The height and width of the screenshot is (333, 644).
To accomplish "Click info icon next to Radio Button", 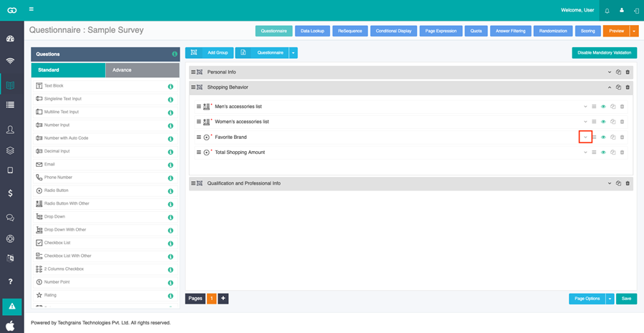I will point(170,191).
